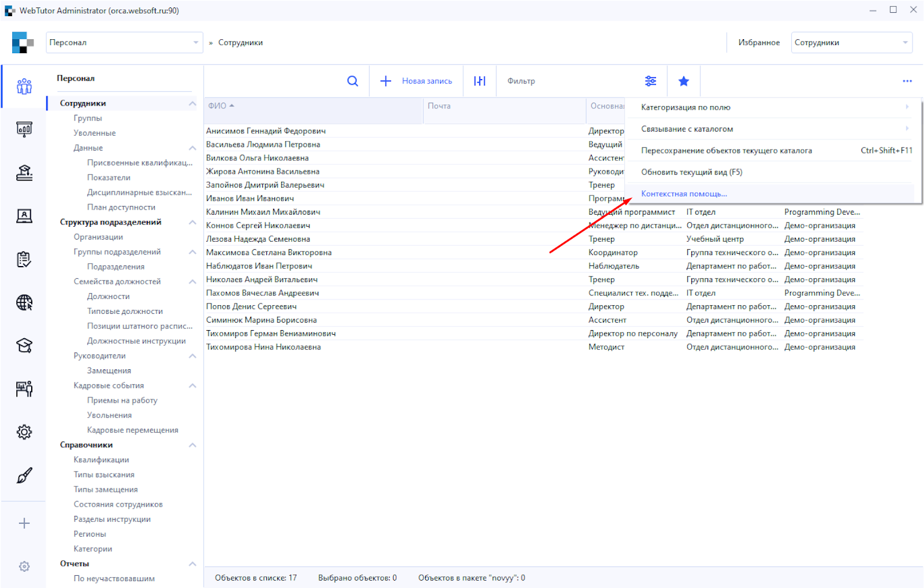
Task: Open Подразделения in the tree
Action: [x=115, y=267]
